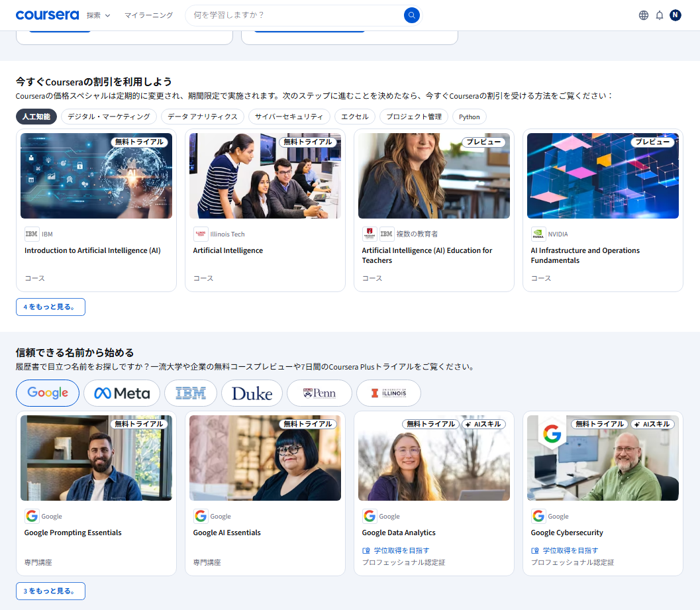
Task: Open notifications via the bell icon
Action: pyautogui.click(x=659, y=15)
